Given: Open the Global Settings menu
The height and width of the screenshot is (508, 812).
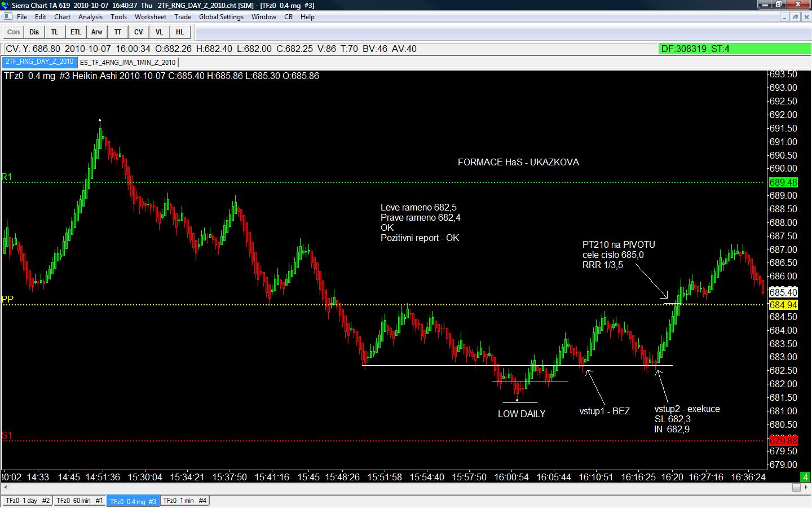Looking at the screenshot, I should [221, 17].
